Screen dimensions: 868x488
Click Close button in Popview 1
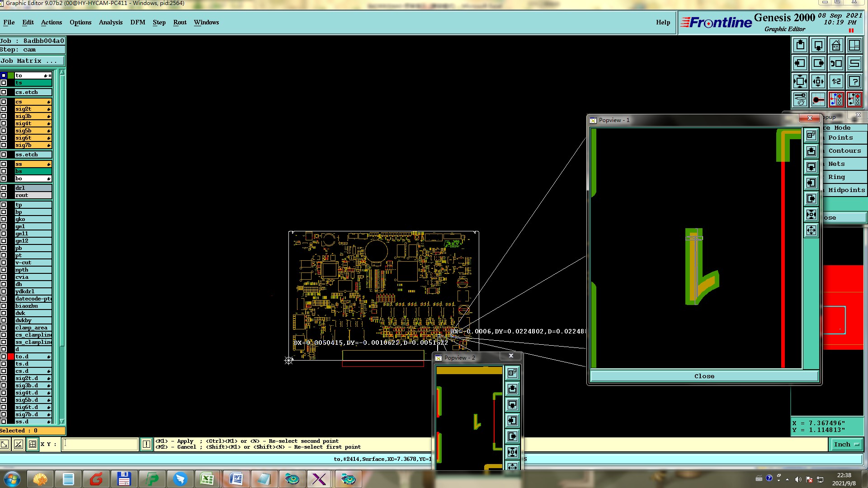[x=704, y=376]
